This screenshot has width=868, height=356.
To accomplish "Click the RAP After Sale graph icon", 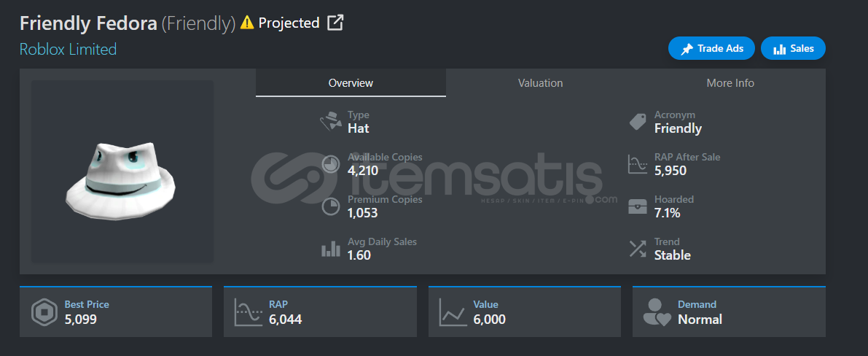I will [x=638, y=164].
